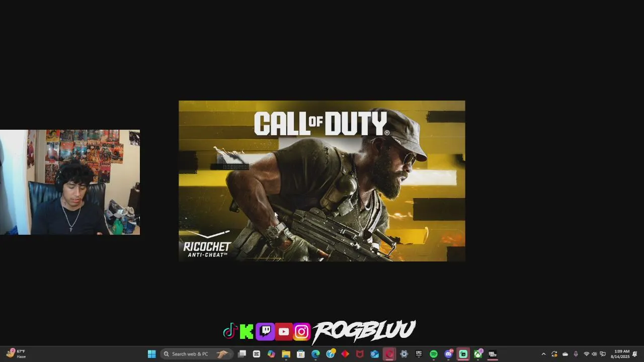
Task: Open Microsoft Store from the taskbar
Action: point(301,354)
